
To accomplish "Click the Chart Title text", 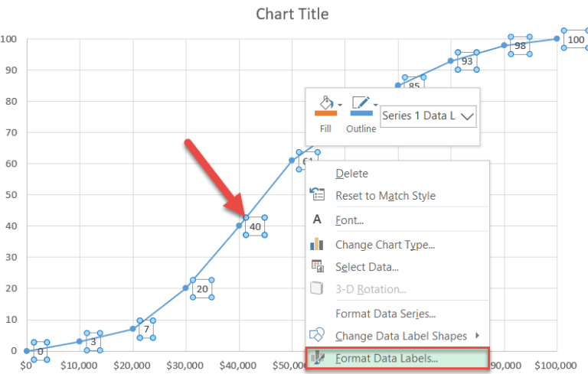I will tap(292, 14).
